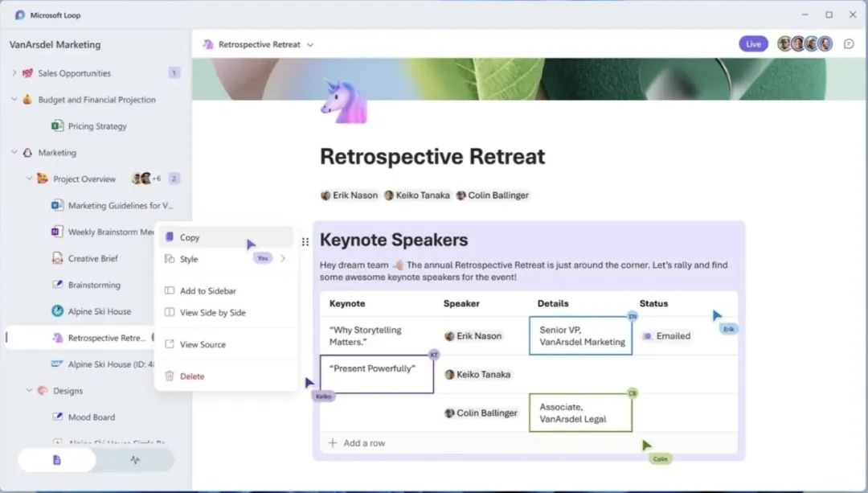Choose Delete in the context menu
This screenshot has height=493, width=868.
tap(227, 376)
